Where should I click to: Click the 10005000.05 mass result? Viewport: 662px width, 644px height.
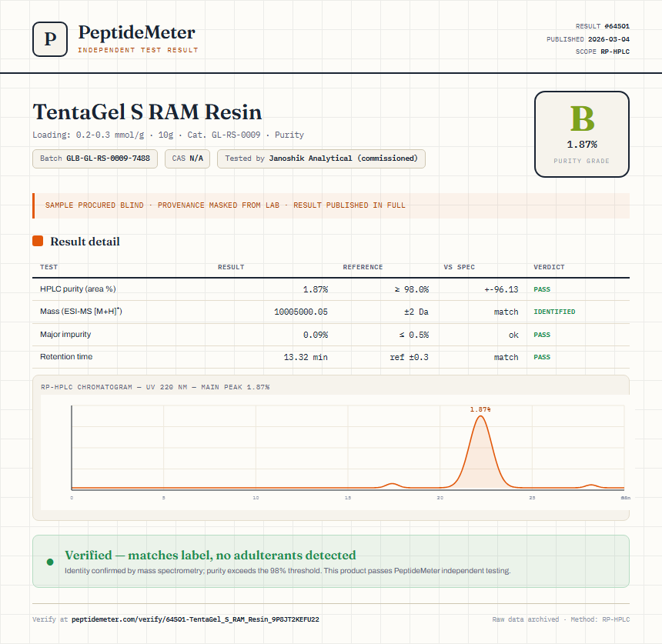tap(301, 312)
